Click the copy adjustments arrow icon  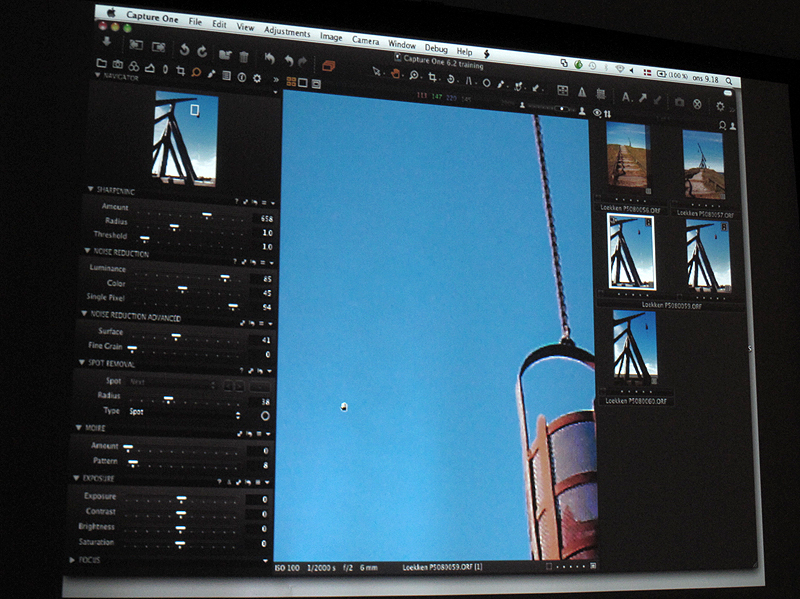click(642, 97)
